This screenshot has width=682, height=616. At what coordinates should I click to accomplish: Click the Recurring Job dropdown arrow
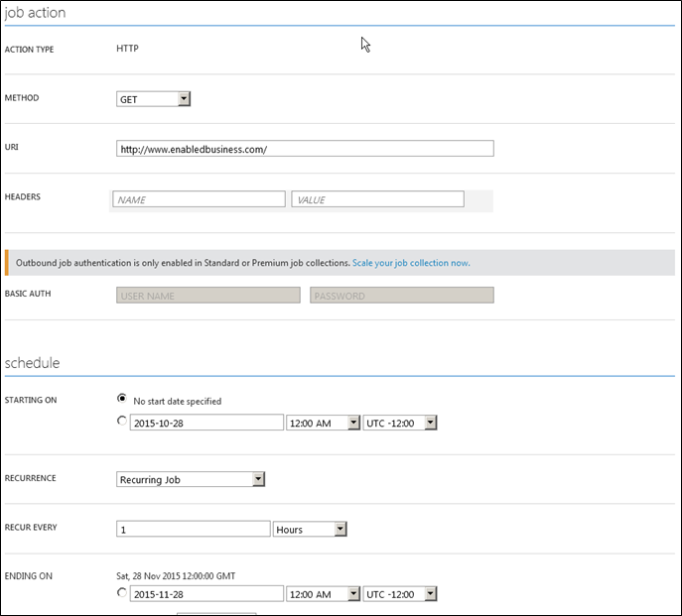click(258, 479)
